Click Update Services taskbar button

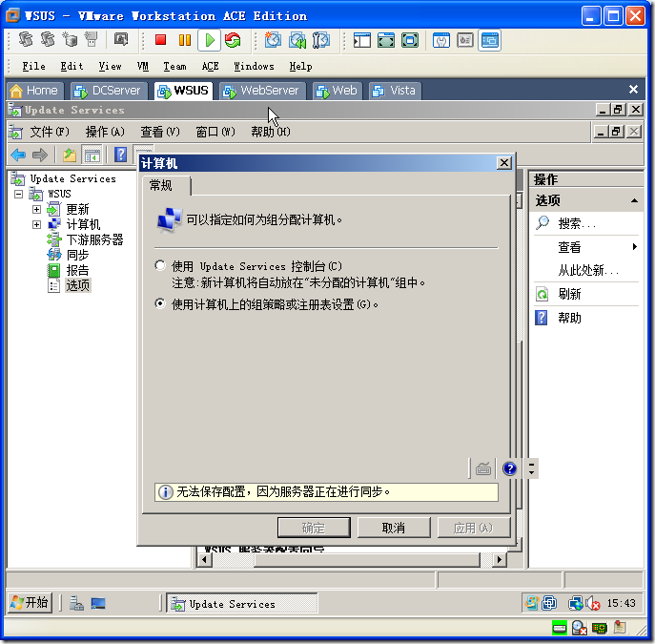tap(241, 604)
